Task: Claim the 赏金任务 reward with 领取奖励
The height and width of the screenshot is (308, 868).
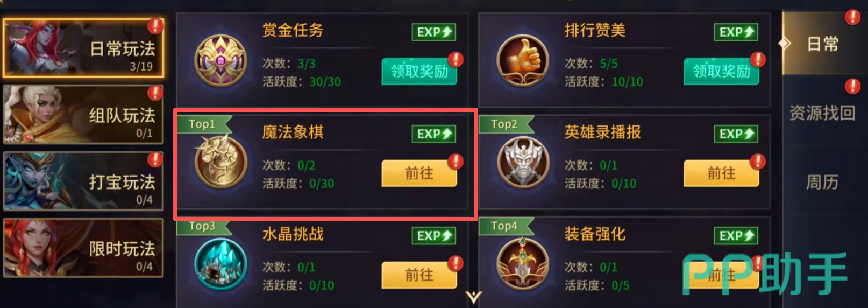Action: coord(419,71)
